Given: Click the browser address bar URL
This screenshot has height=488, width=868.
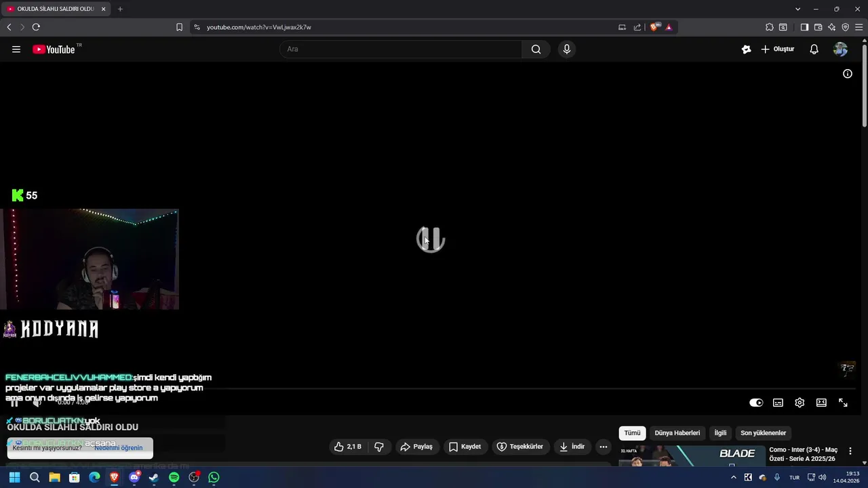Looking at the screenshot, I should click(x=259, y=27).
